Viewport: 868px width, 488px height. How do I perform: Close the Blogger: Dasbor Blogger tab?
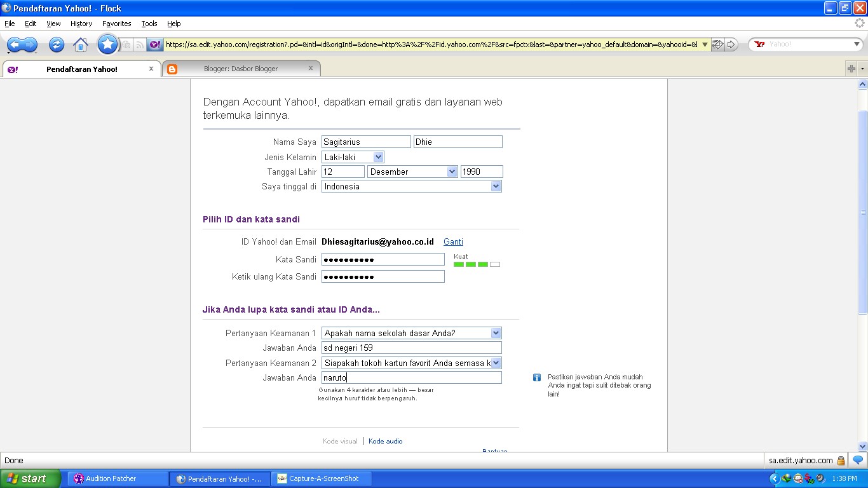(311, 68)
